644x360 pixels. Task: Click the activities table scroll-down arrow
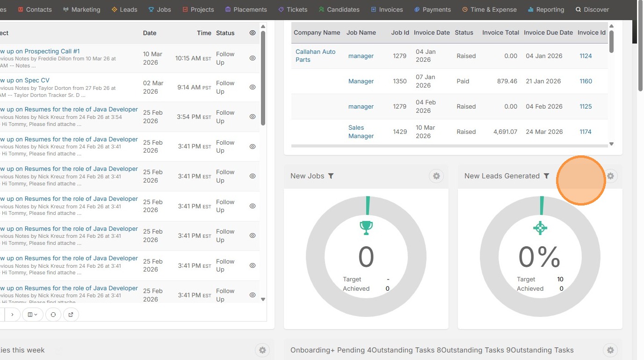pyautogui.click(x=263, y=299)
